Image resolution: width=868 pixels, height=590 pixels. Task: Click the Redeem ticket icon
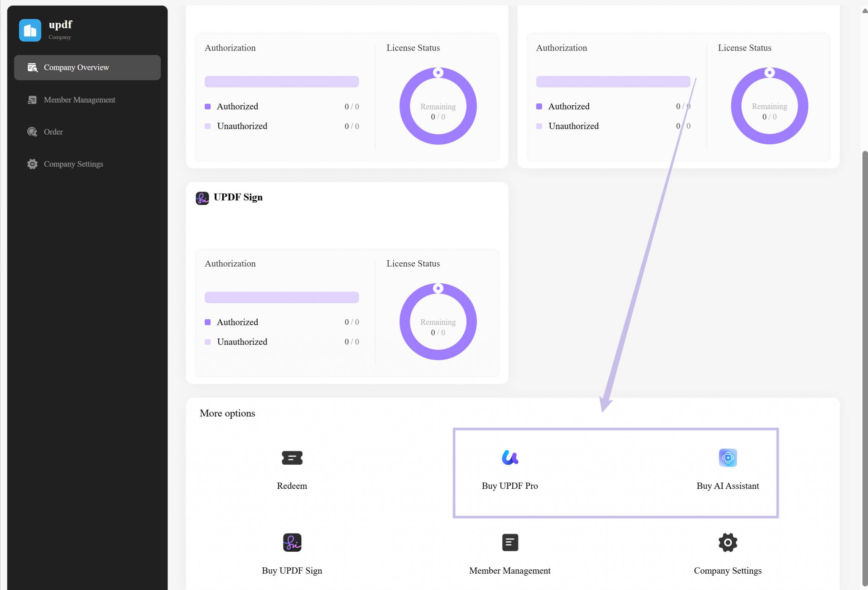[x=292, y=458]
